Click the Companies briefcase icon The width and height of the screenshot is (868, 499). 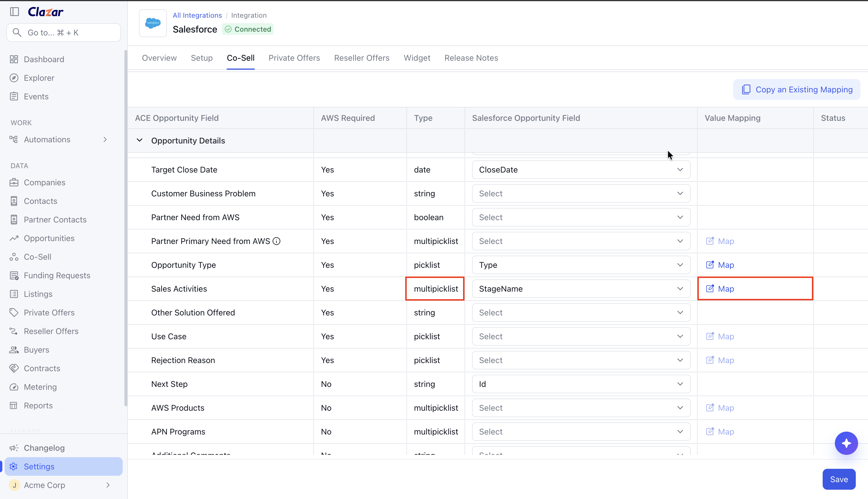point(14,182)
